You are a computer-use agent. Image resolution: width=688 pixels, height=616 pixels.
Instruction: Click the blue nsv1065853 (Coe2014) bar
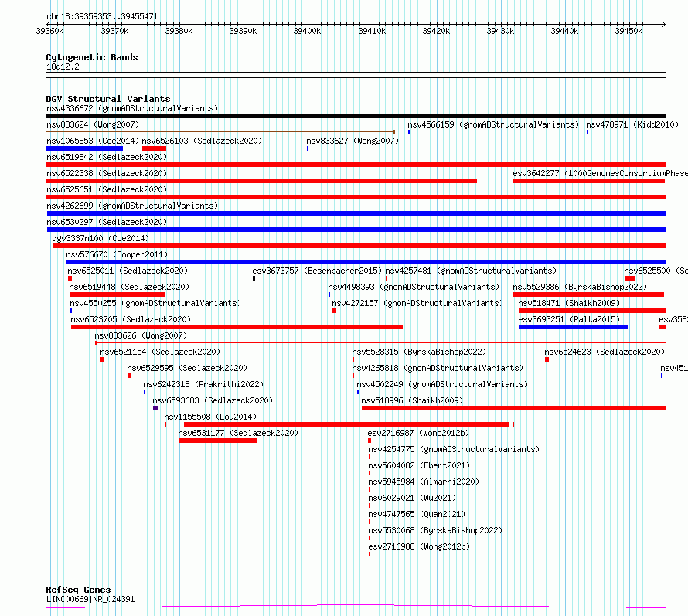coord(84,148)
